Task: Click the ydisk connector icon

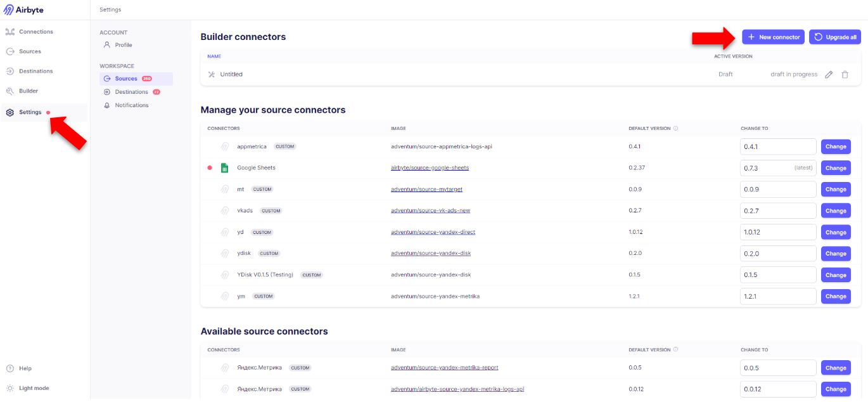Action: tap(224, 253)
